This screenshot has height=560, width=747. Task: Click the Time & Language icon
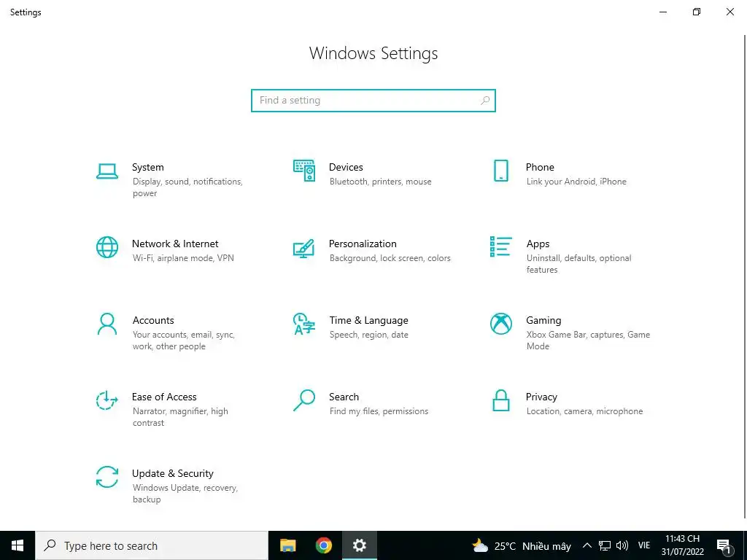click(x=304, y=324)
